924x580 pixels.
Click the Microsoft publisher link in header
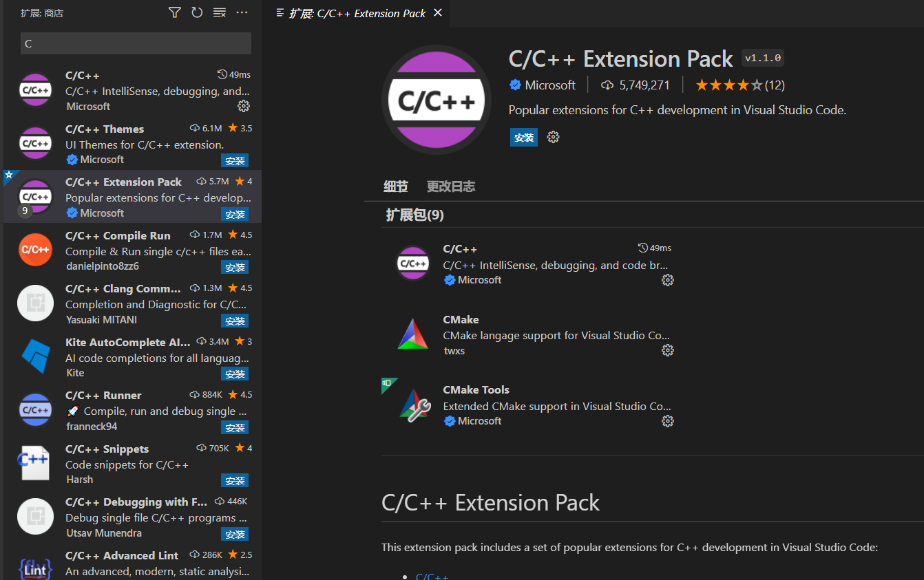coord(549,85)
